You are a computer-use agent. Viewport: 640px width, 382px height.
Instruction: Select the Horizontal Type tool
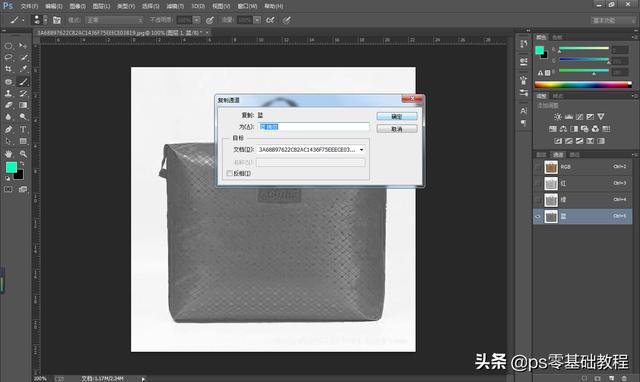pos(23,129)
